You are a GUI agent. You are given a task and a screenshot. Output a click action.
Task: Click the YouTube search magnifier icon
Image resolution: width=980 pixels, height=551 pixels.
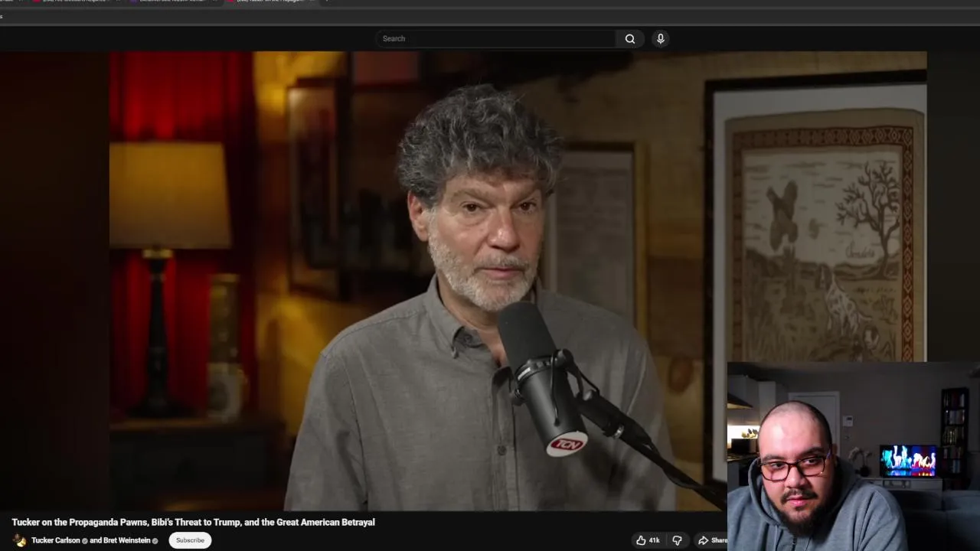pos(629,39)
